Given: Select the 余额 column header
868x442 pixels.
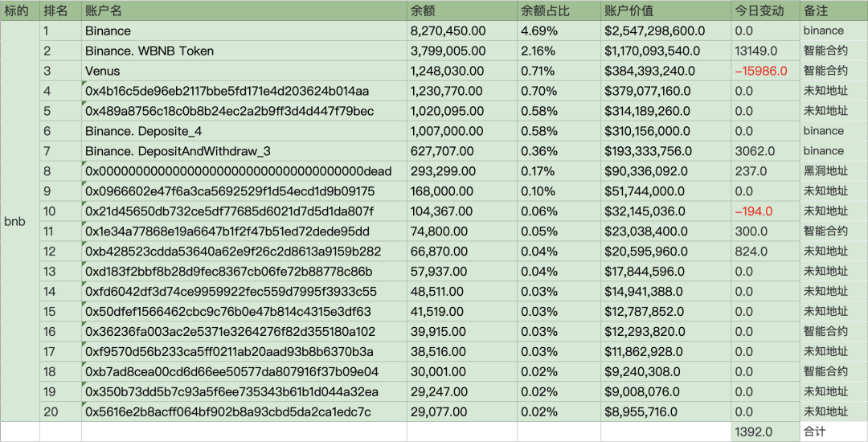Looking at the screenshot, I should 461,10.
